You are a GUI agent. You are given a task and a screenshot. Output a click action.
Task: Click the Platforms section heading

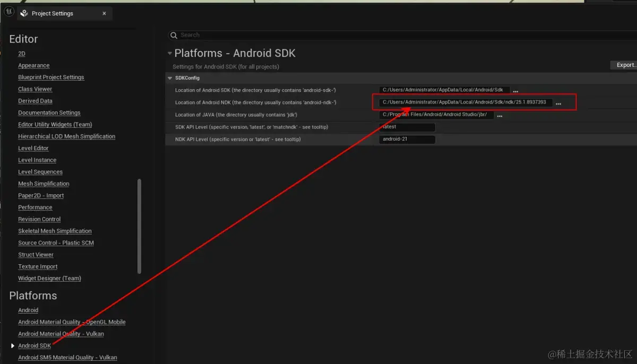click(33, 296)
